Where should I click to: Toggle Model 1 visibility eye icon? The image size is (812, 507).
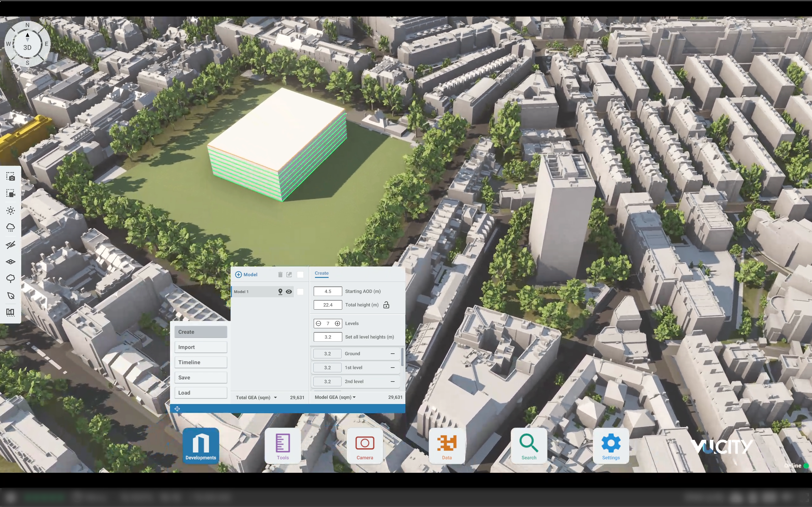(x=289, y=292)
